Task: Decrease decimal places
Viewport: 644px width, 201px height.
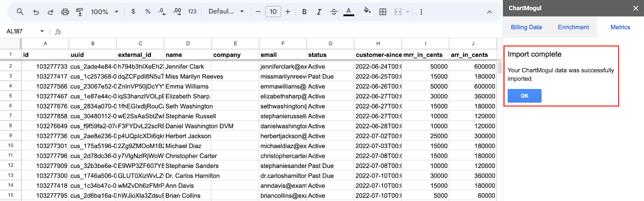Action: pos(162,12)
